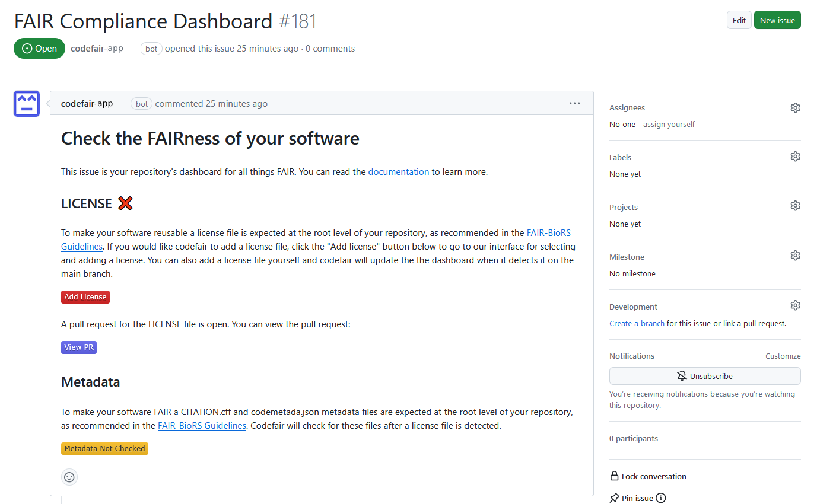Screen dimensions: 817x504
Task: Click the Unsubscribe notifications button
Action: tap(705, 376)
